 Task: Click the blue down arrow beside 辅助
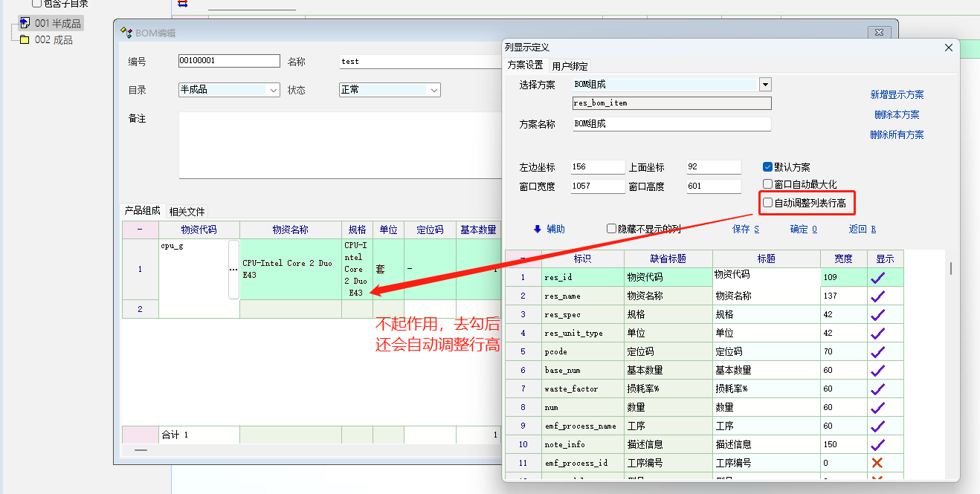coord(538,229)
